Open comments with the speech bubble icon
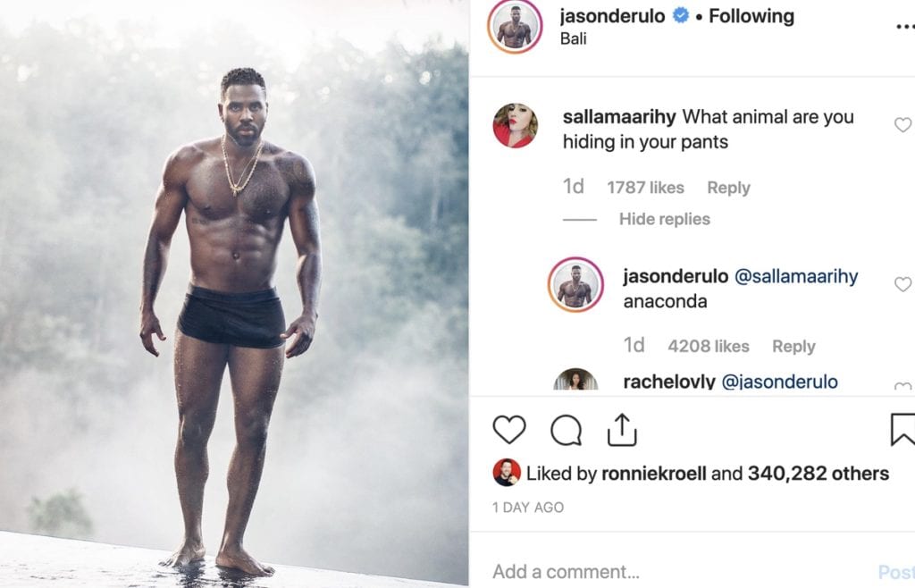The image size is (915, 588). pos(566,429)
